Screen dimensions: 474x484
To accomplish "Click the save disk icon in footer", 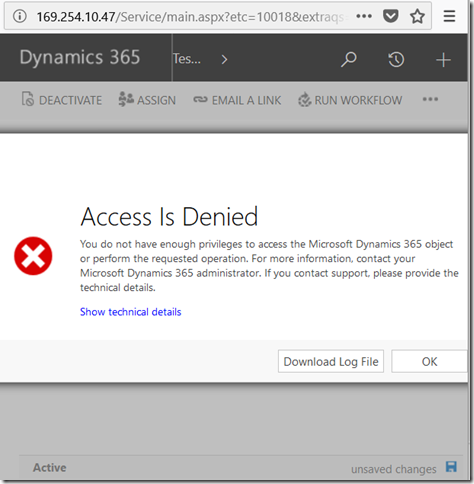I will pyautogui.click(x=451, y=467).
